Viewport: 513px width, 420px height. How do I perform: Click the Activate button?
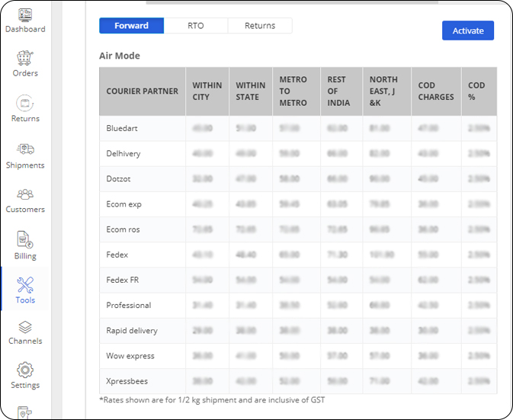(x=468, y=30)
